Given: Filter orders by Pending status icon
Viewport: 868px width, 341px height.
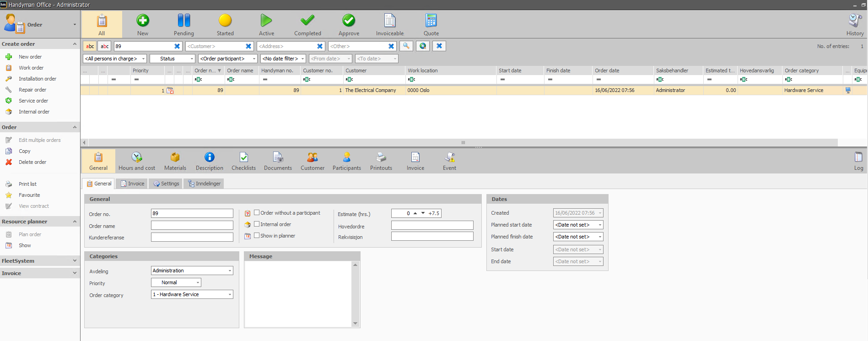Looking at the screenshot, I should (x=183, y=21).
